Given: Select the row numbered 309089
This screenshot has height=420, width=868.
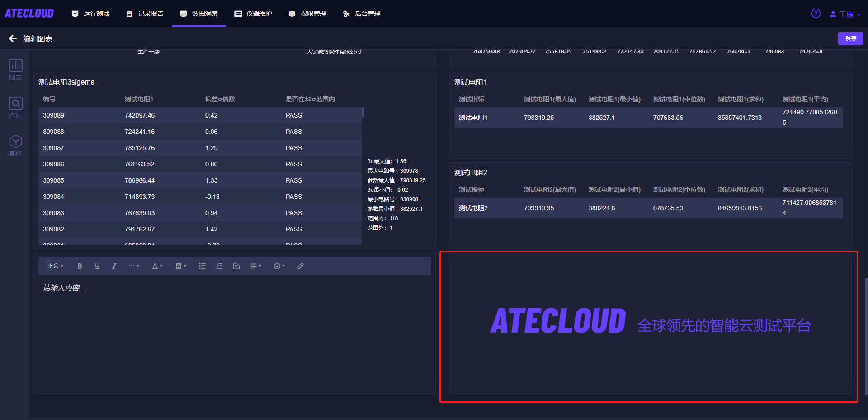Looking at the screenshot, I should tap(200, 115).
